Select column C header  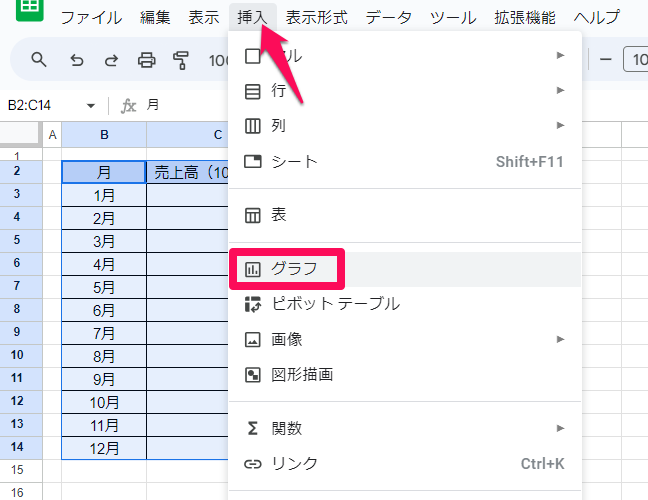click(x=188, y=135)
